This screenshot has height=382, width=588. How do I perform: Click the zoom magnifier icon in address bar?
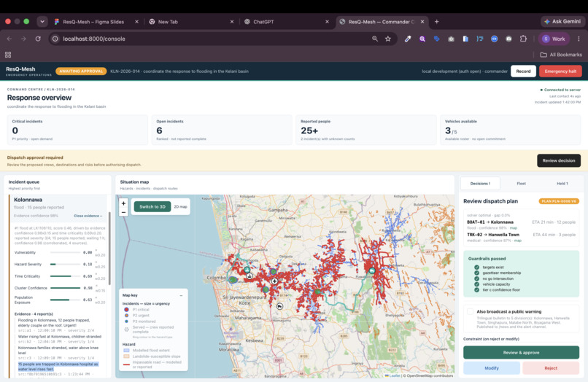coord(375,39)
